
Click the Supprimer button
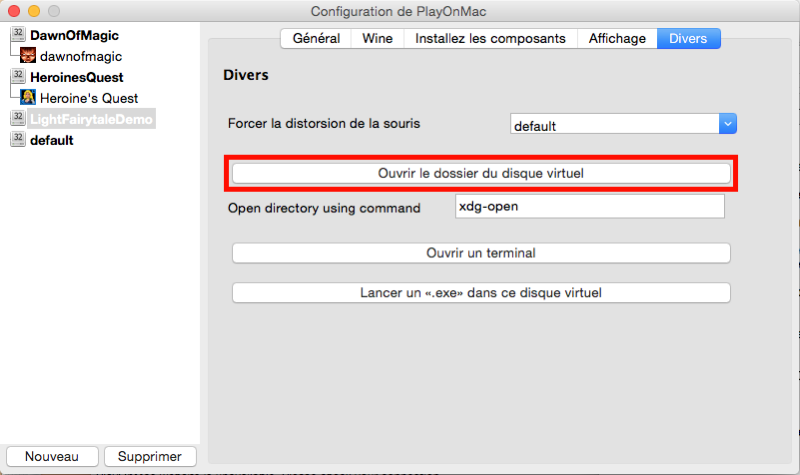click(x=150, y=456)
